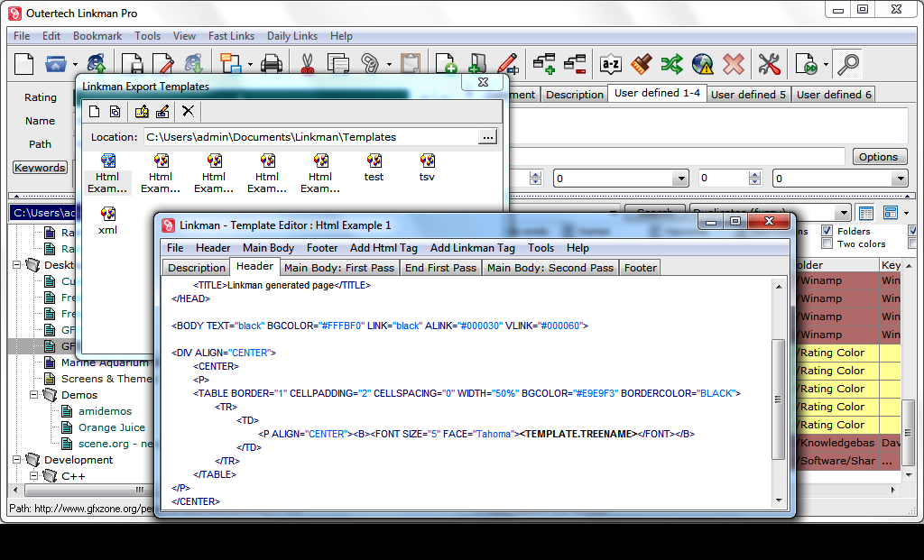Screen dimensions: 924x560
Task: Open dropdown arrow next to fast-forward page icon
Action: point(826,64)
